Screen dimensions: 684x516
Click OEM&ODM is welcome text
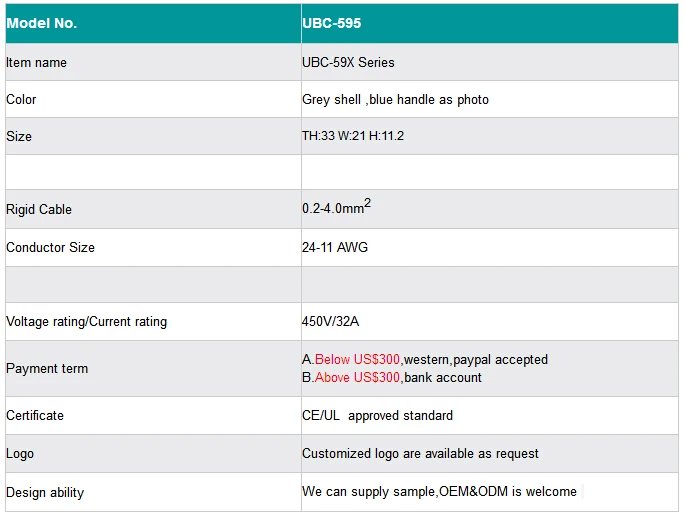508,492
